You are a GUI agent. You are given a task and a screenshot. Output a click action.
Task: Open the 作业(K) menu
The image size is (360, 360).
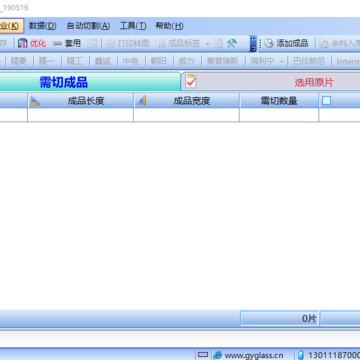click(x=11, y=26)
